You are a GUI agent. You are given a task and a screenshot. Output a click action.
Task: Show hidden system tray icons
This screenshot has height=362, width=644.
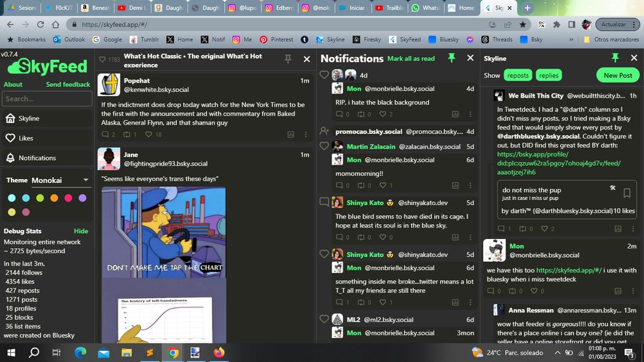[x=557, y=352]
